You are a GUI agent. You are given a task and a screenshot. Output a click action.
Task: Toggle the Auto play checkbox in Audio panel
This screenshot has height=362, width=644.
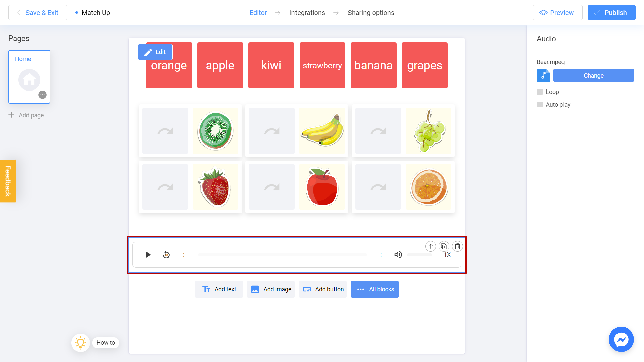[540, 104]
